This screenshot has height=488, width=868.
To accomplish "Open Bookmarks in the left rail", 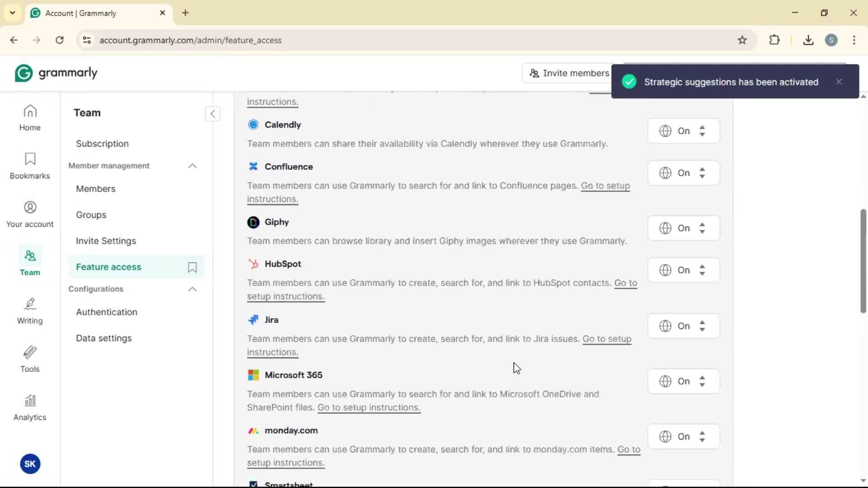I will pyautogui.click(x=30, y=166).
